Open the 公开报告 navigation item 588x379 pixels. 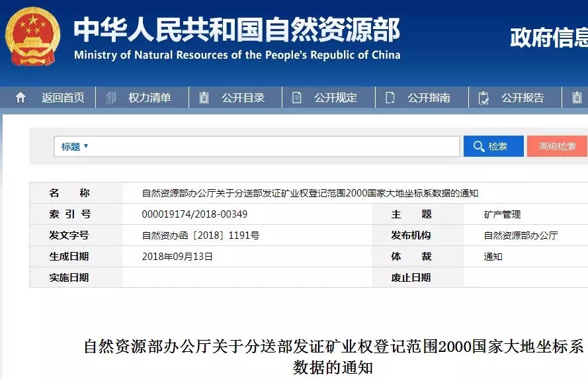tap(523, 98)
